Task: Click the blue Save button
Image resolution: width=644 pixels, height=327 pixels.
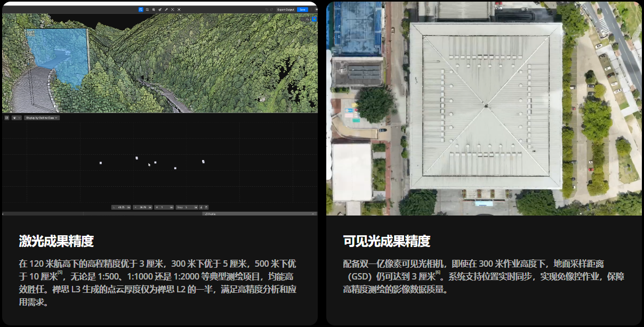Action: click(303, 10)
